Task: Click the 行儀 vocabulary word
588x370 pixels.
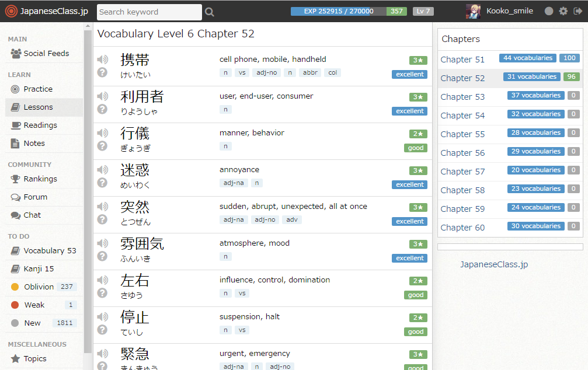Action: point(135,134)
